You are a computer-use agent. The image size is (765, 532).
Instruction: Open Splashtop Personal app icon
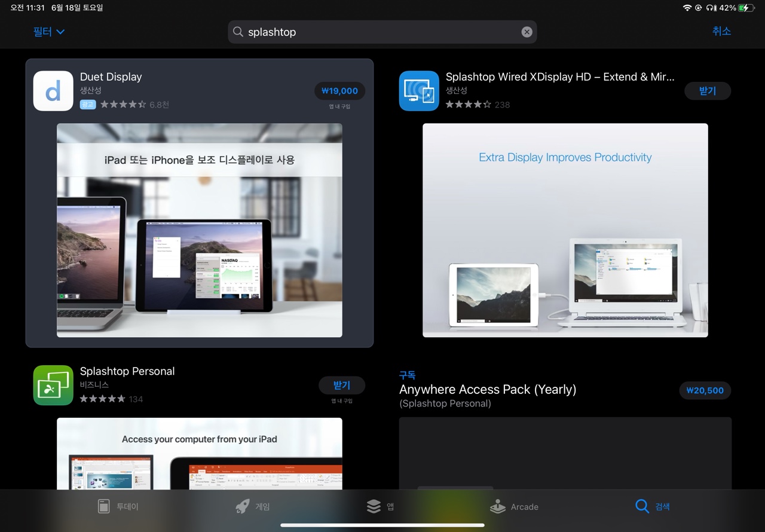tap(53, 385)
